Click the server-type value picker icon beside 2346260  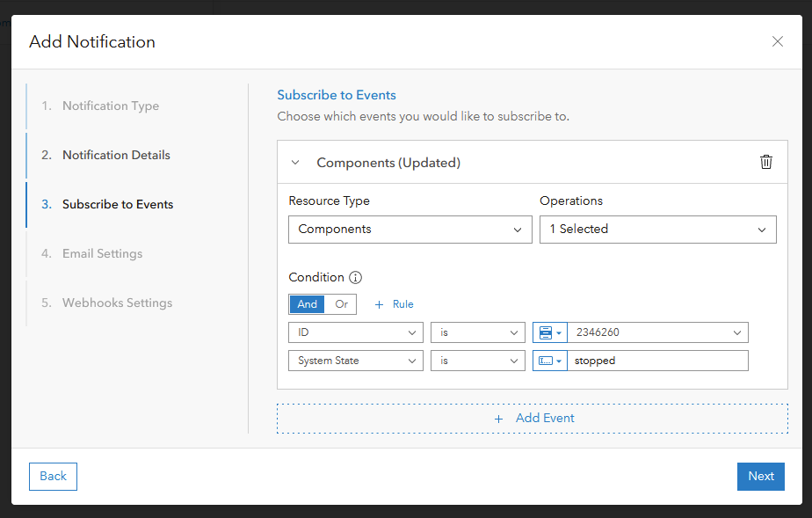[x=545, y=332]
